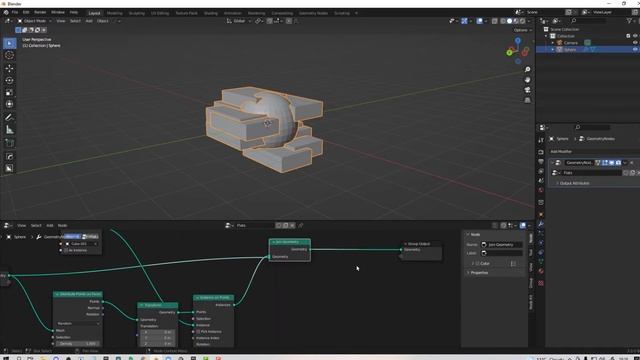Image resolution: width=640 pixels, height=360 pixels.
Task: Click the blue Z axis navigation gizmo
Action: point(518,41)
